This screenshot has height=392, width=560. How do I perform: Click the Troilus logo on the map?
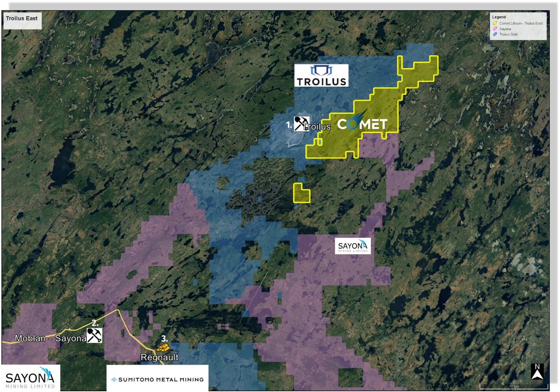point(321,75)
